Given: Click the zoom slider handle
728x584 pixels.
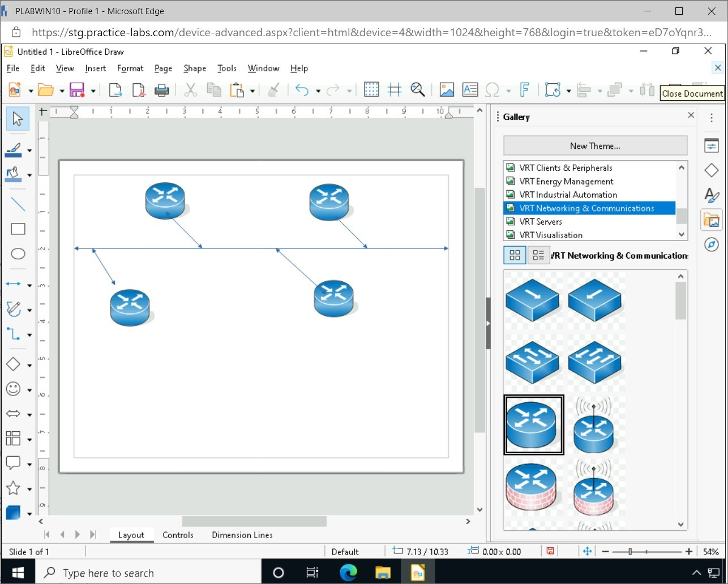Looking at the screenshot, I should pos(630,552).
